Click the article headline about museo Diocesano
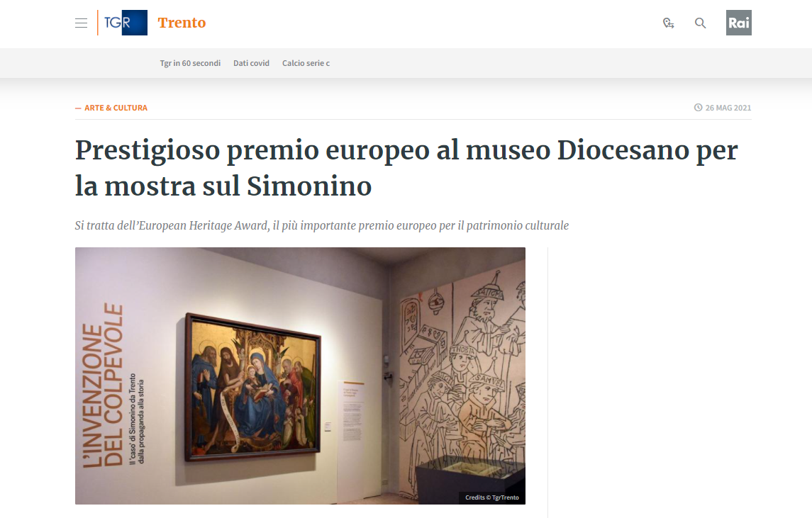This screenshot has width=812, height=518. pyautogui.click(x=406, y=168)
